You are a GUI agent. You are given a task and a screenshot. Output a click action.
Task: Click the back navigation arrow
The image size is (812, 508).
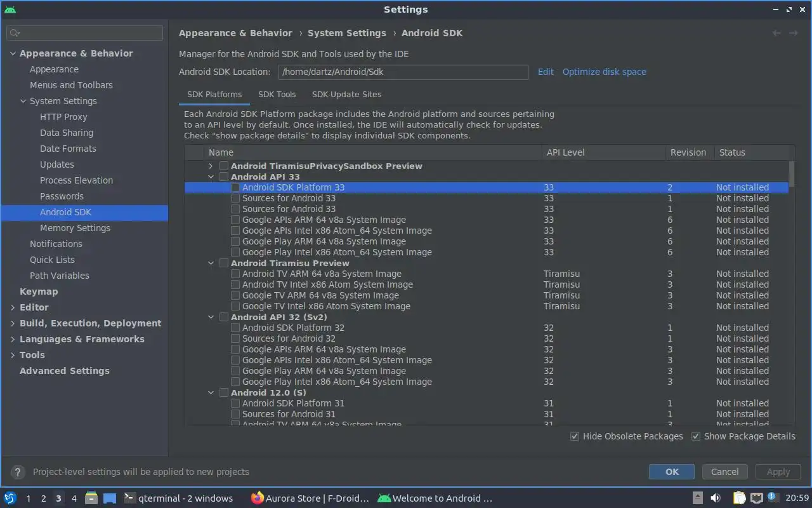coord(776,33)
